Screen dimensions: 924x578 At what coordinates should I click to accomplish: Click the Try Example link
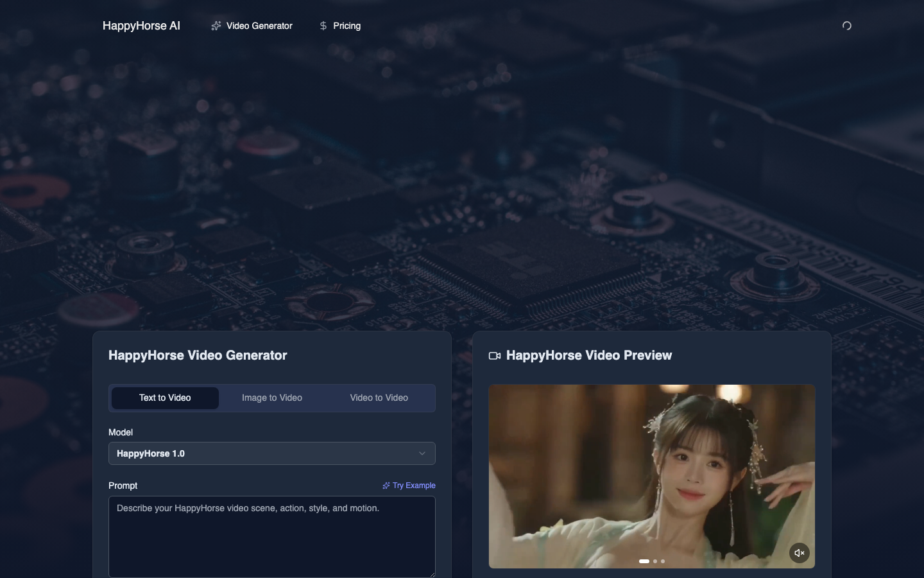[414, 486]
